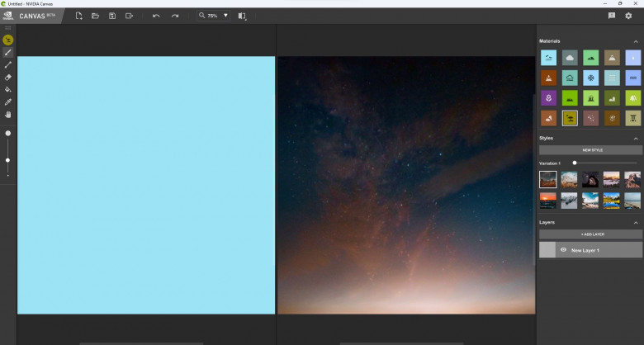Click the yellow current material indicator
Image resolution: width=644 pixels, height=345 pixels.
(x=7, y=40)
